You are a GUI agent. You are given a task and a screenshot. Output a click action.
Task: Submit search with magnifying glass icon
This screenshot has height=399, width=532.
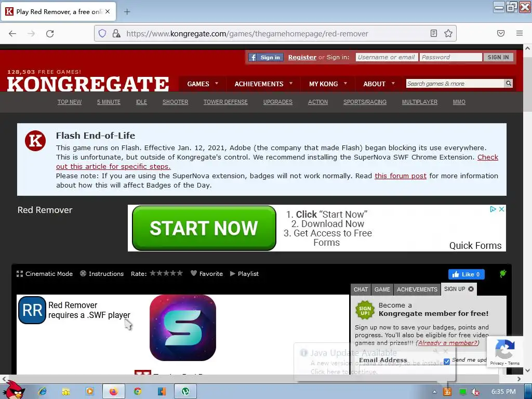tap(508, 84)
